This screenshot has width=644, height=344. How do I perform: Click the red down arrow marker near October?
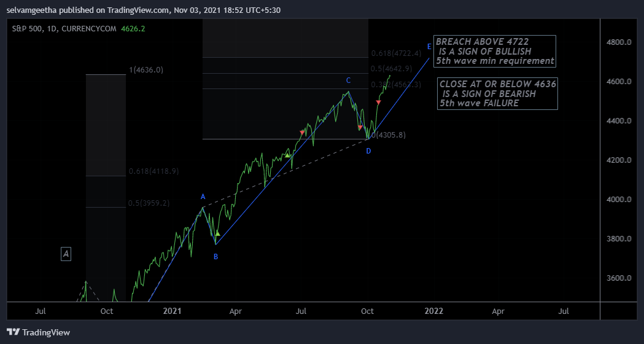click(x=360, y=128)
